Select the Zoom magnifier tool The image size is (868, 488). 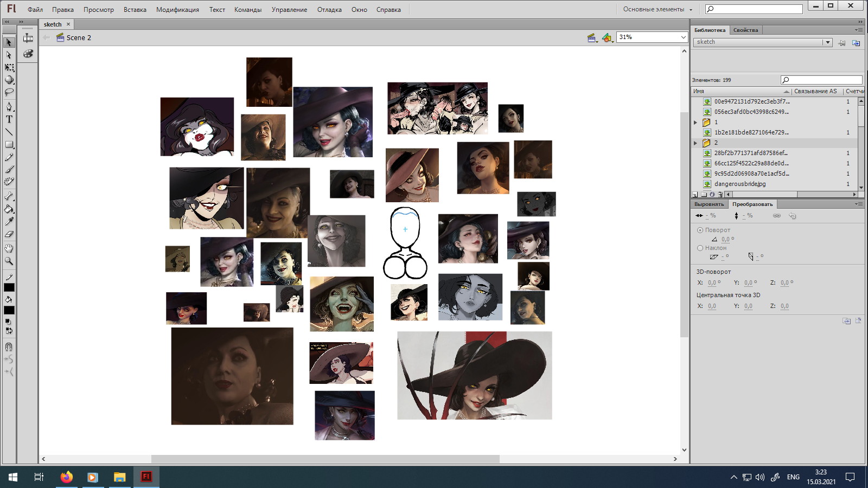pyautogui.click(x=9, y=261)
